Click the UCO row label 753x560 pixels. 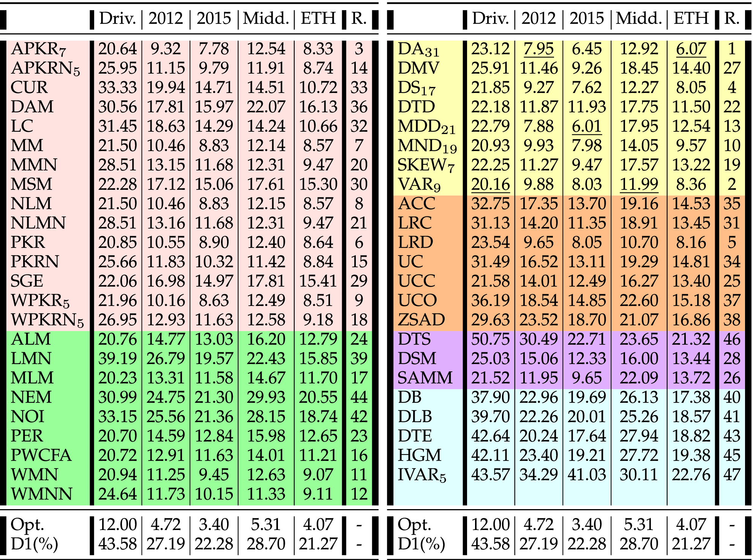coord(417,300)
